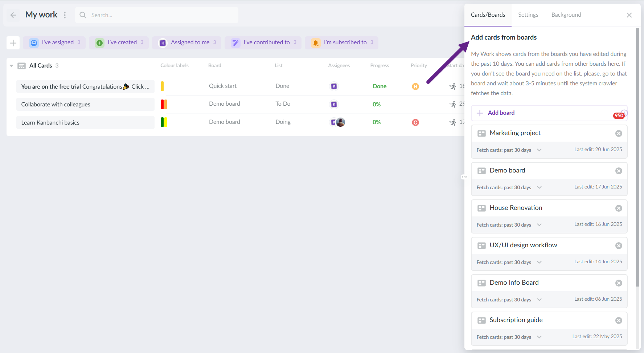Click the critical priority icon on Learn Kanbanchi basics

(415, 122)
